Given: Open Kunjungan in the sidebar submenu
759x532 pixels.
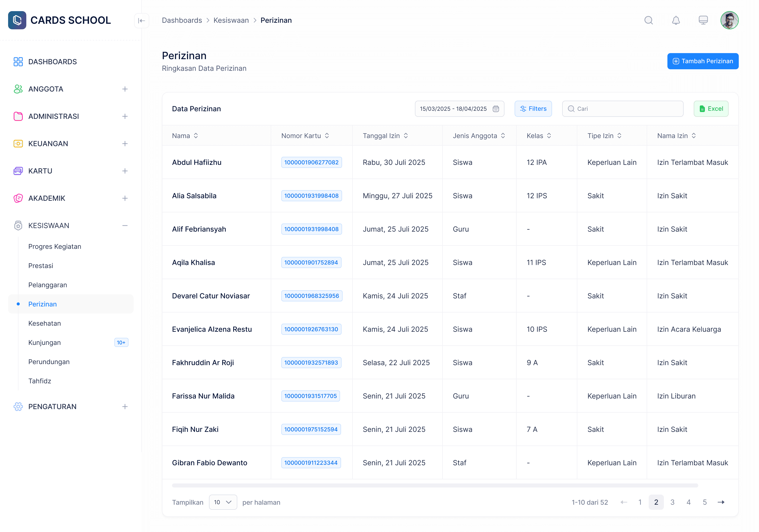Looking at the screenshot, I should 45,342.
